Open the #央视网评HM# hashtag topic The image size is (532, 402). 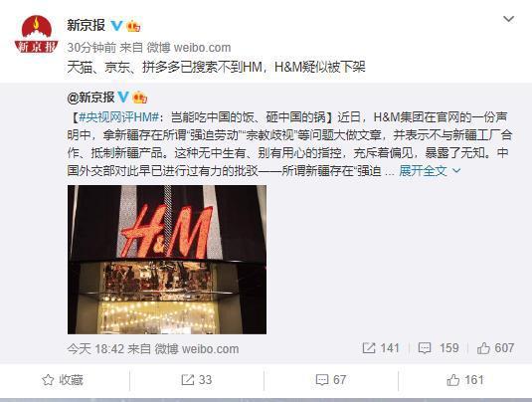pyautogui.click(x=118, y=117)
